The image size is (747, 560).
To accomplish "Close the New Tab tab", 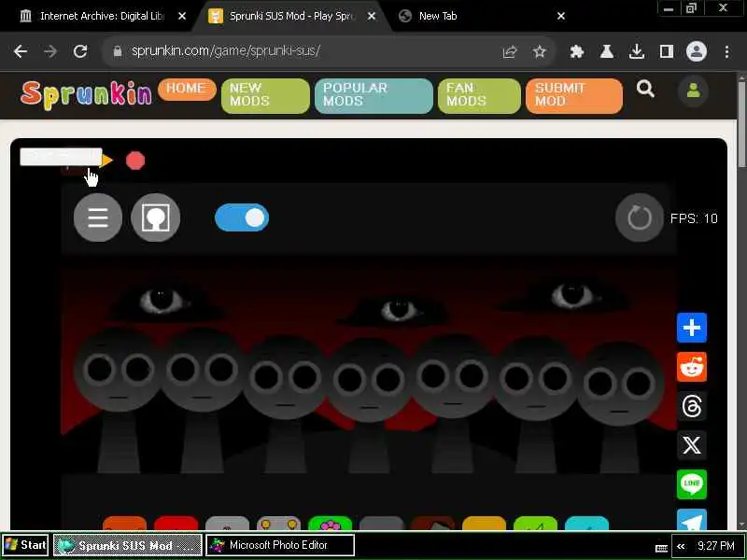I will pos(561,16).
